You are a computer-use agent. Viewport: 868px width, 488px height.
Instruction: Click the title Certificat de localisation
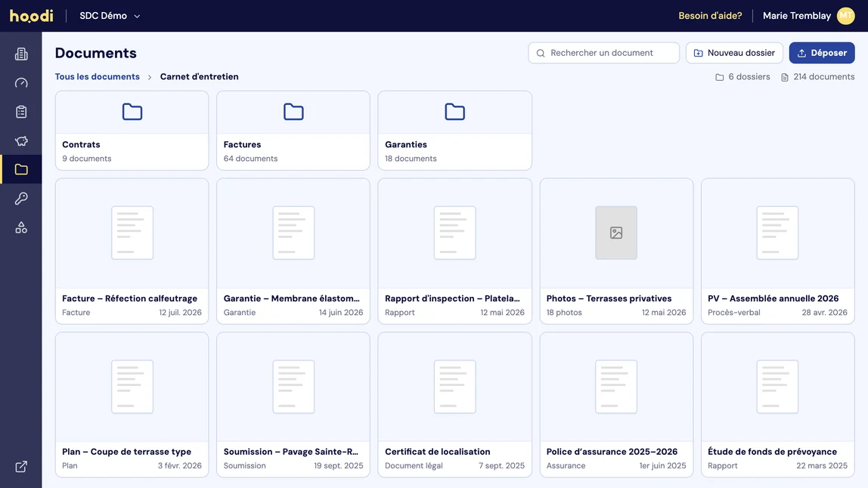437,452
